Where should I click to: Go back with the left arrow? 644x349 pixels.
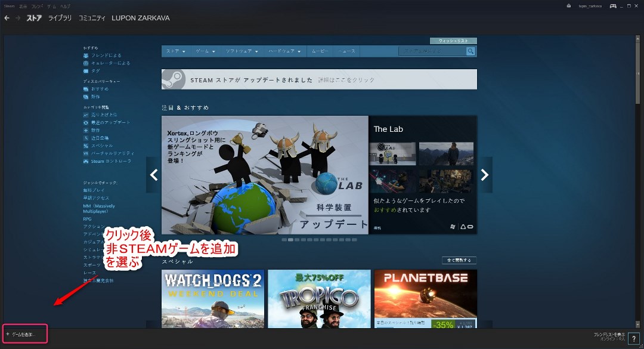coord(7,18)
